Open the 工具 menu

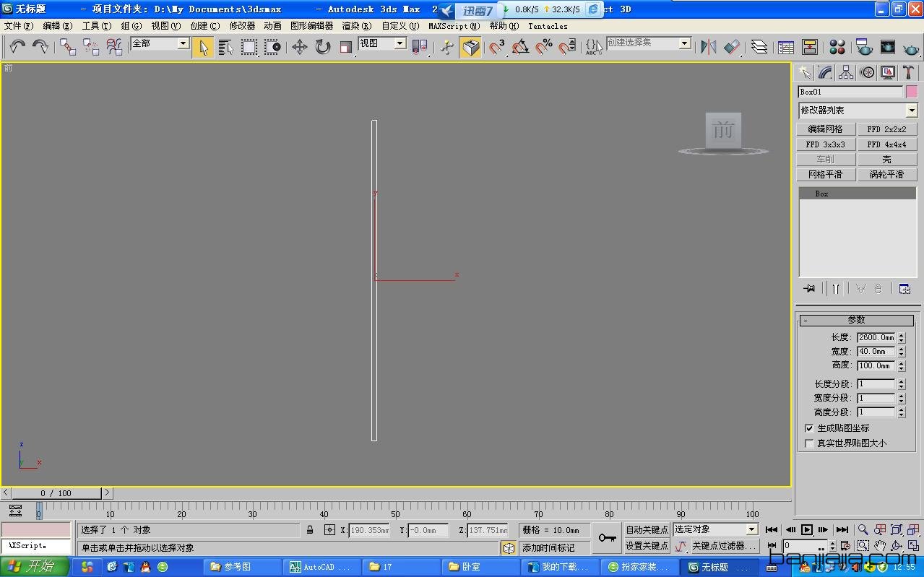96,26
